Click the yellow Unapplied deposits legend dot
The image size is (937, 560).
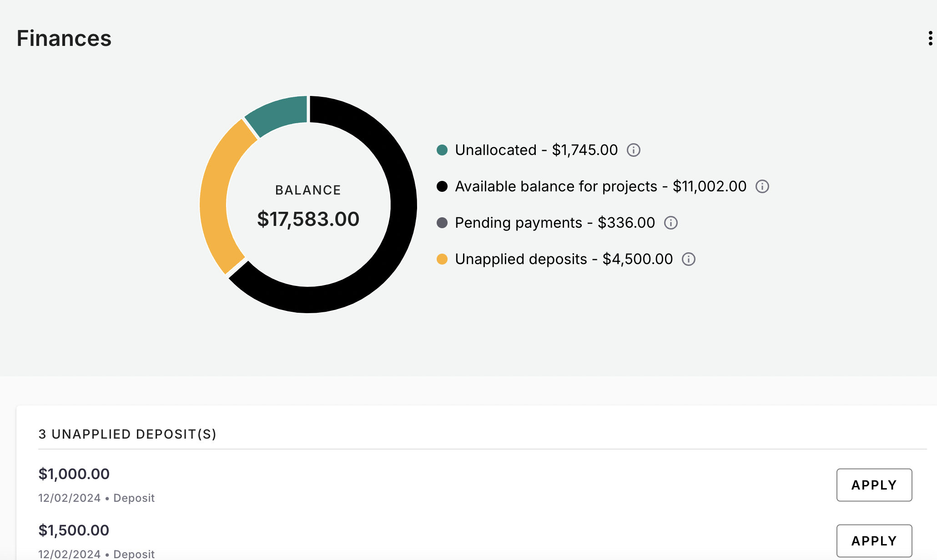coord(442,259)
